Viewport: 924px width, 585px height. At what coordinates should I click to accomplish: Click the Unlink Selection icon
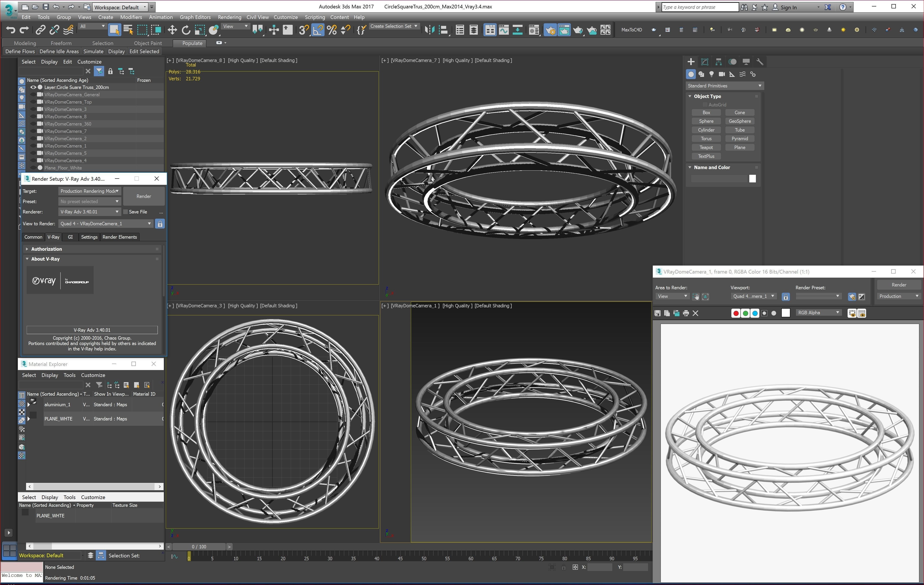pos(54,30)
